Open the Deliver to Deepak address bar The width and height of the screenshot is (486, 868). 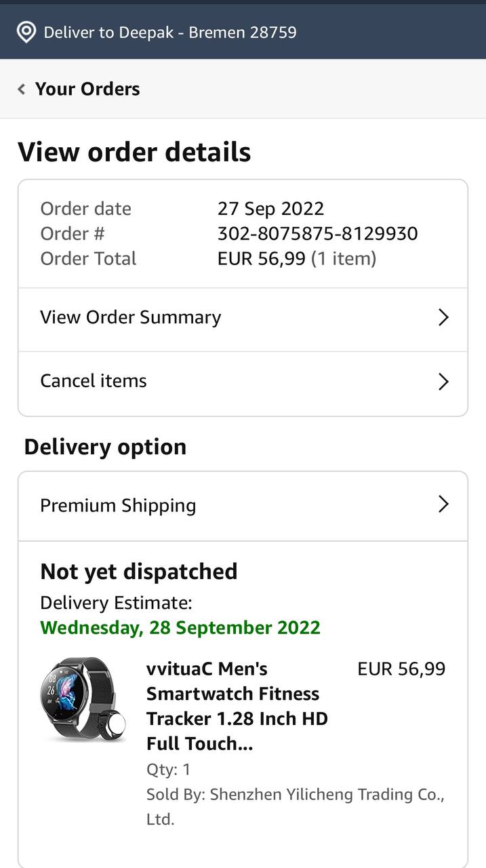(169, 32)
